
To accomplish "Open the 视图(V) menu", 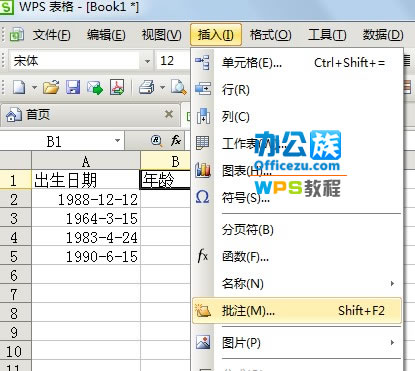I will (161, 35).
